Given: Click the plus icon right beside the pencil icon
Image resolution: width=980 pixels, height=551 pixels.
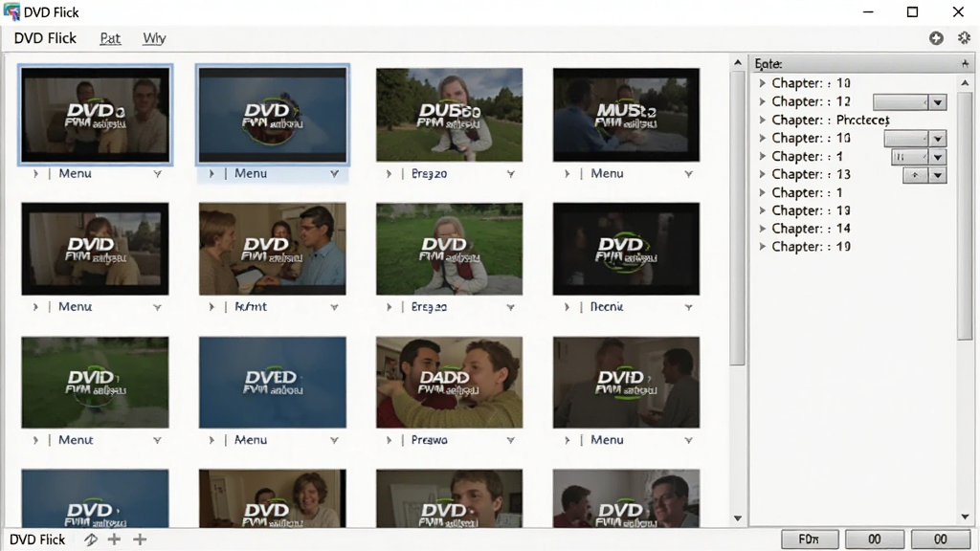Looking at the screenshot, I should pos(114,540).
